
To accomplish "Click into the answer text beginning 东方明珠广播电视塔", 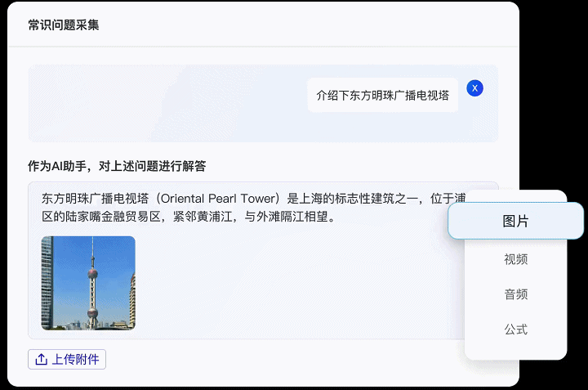I will point(253,207).
